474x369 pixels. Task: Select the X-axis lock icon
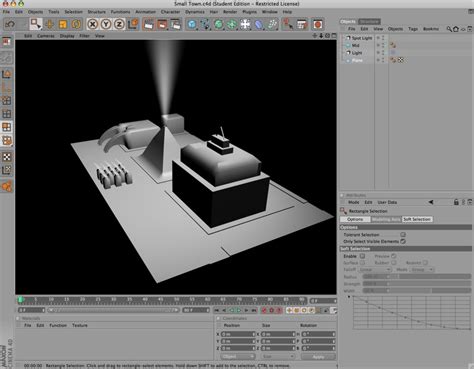pos(93,24)
